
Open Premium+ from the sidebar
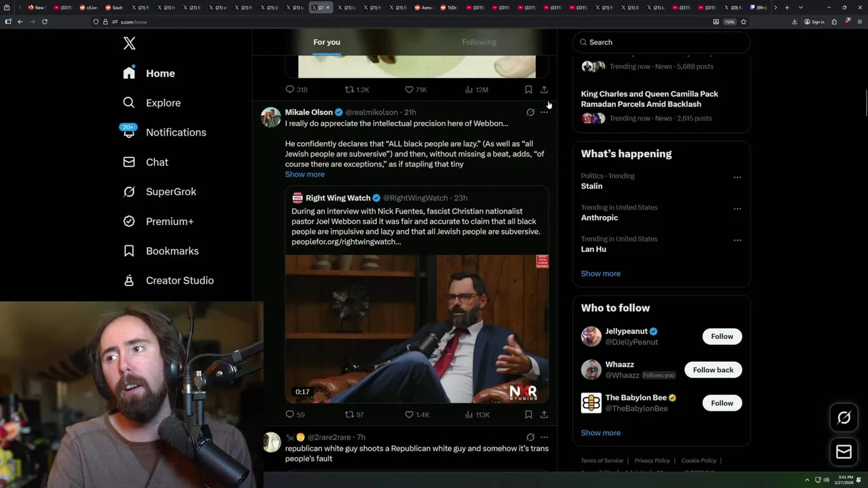pyautogui.click(x=158, y=221)
